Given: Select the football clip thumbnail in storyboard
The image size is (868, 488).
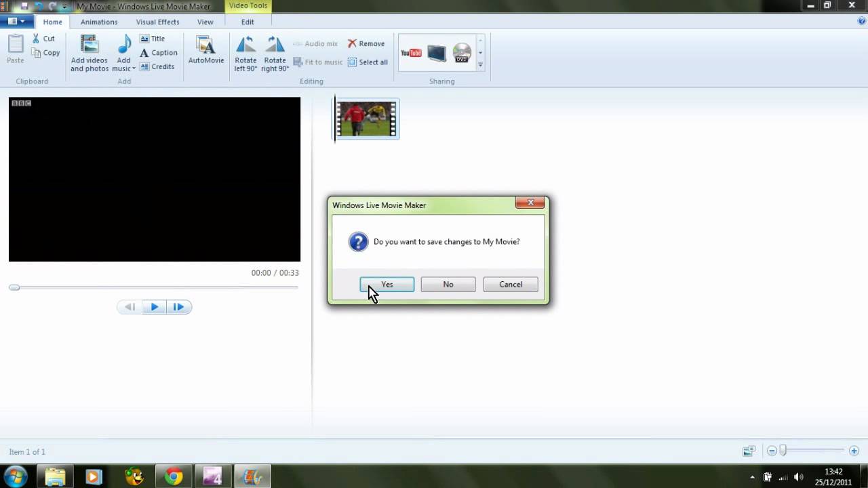Looking at the screenshot, I should coord(366,119).
